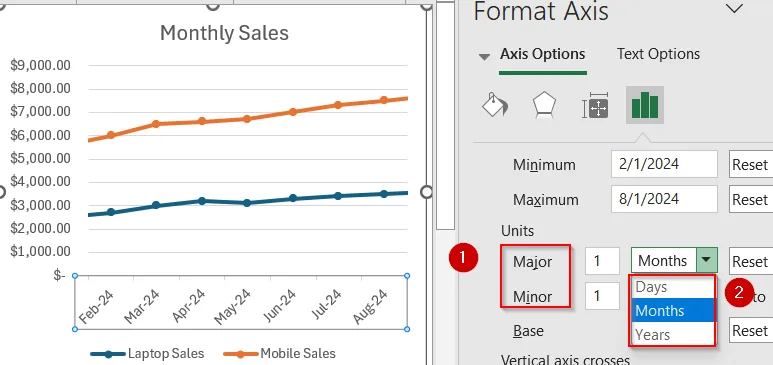Click the worksheet vertical scrollbar thumb
This screenshot has height=365, width=773.
(x=446, y=116)
